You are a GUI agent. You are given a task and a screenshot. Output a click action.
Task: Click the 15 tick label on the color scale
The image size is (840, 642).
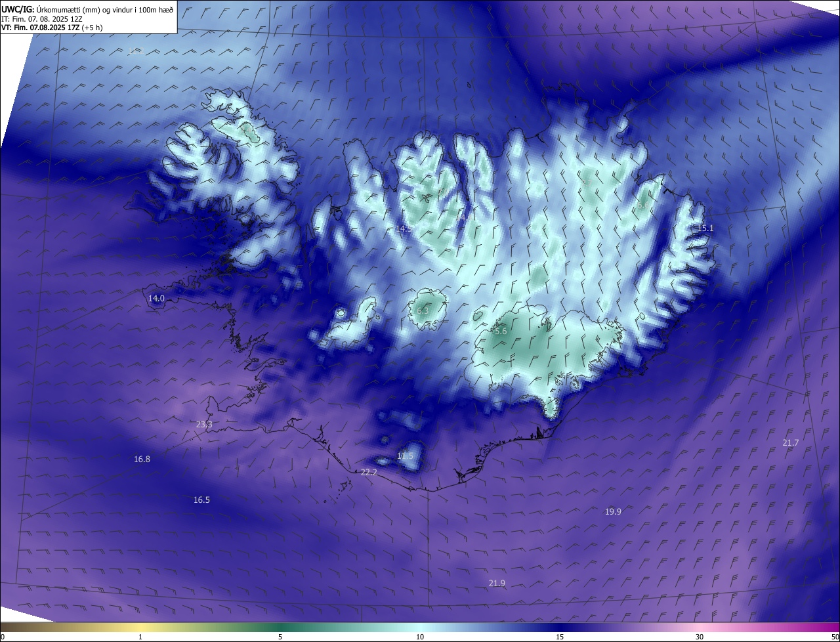point(560,637)
